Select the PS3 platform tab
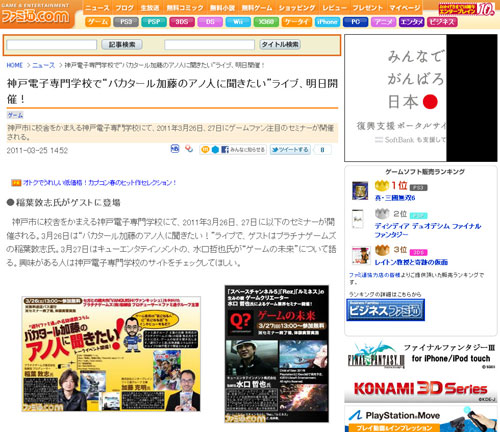 tap(126, 22)
